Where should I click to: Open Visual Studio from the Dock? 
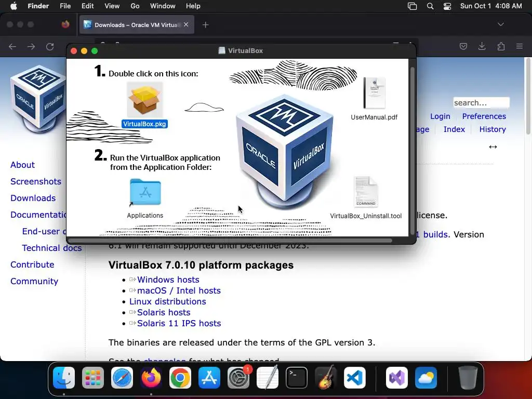(396, 378)
